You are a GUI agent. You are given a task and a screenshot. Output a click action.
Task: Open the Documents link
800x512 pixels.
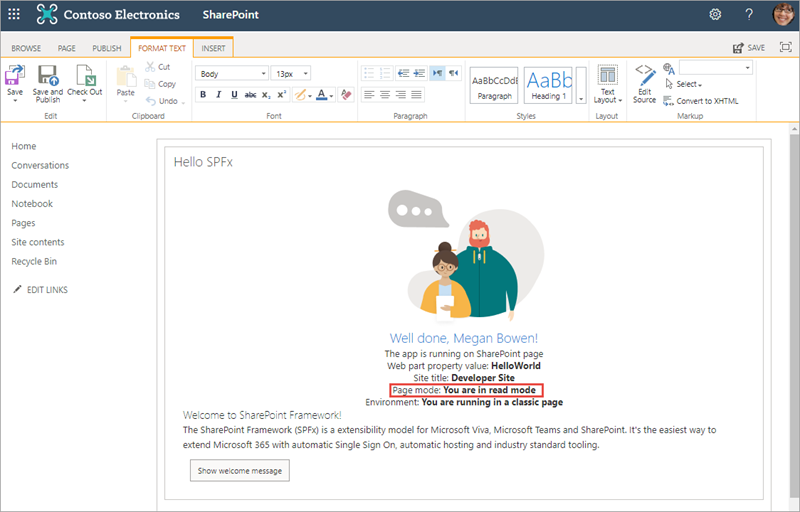pyautogui.click(x=35, y=185)
